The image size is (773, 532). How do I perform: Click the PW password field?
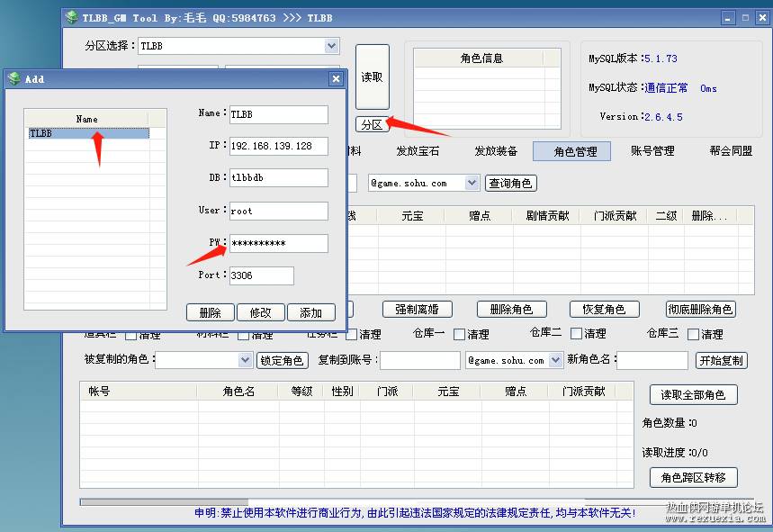pyautogui.click(x=279, y=243)
